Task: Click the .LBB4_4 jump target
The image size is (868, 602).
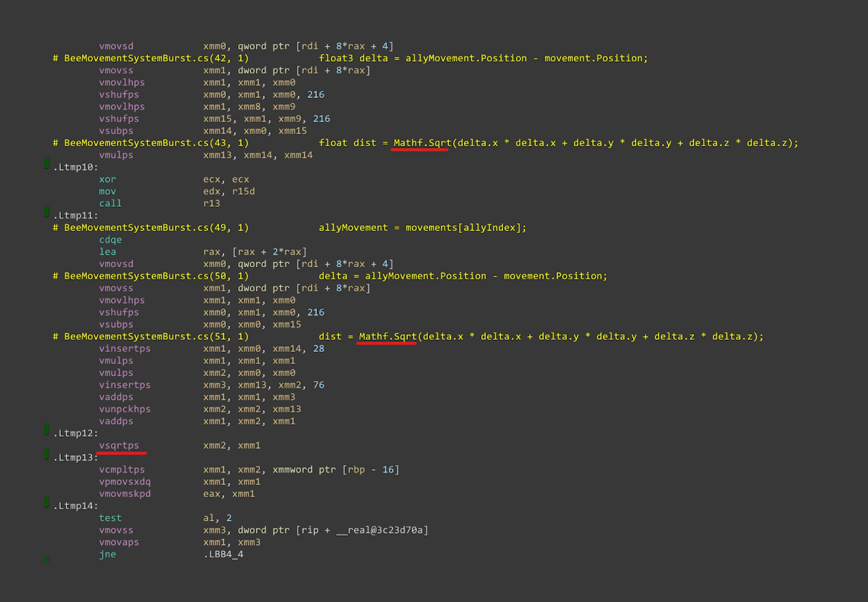Action: point(223,554)
